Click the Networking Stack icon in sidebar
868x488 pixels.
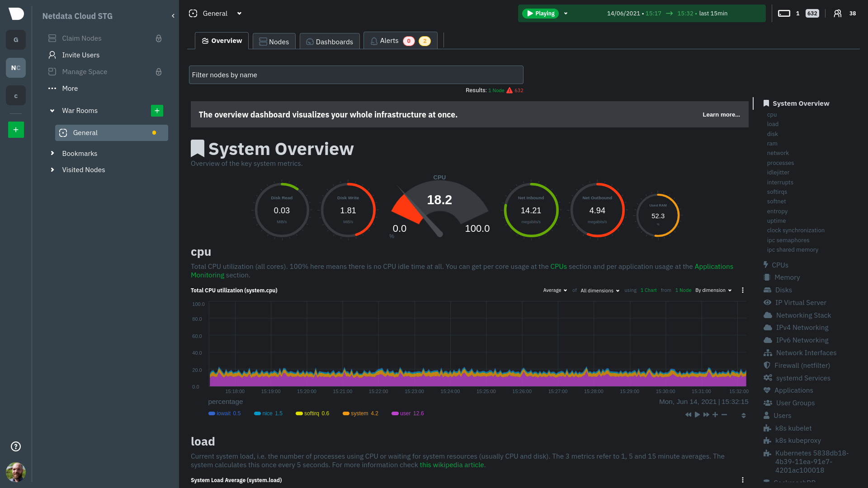(767, 315)
